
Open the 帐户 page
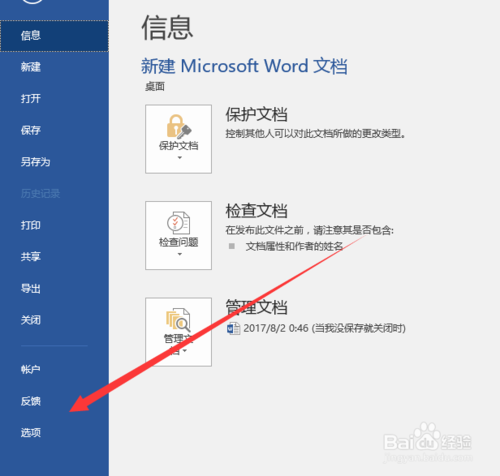(54, 369)
